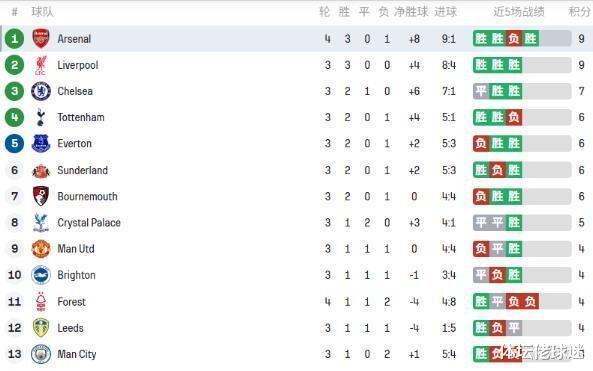Open the Liverpool club crest
Viewport: 593px width, 371px height.
coord(41,65)
